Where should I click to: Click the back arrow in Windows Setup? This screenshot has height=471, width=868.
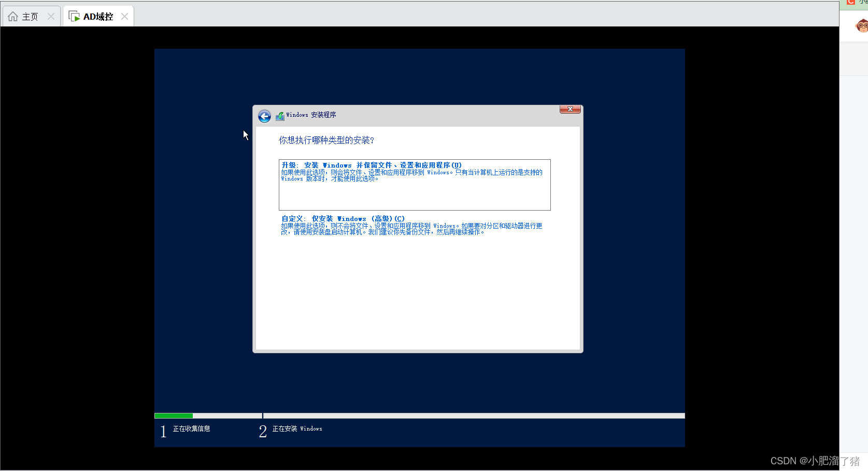coord(264,116)
